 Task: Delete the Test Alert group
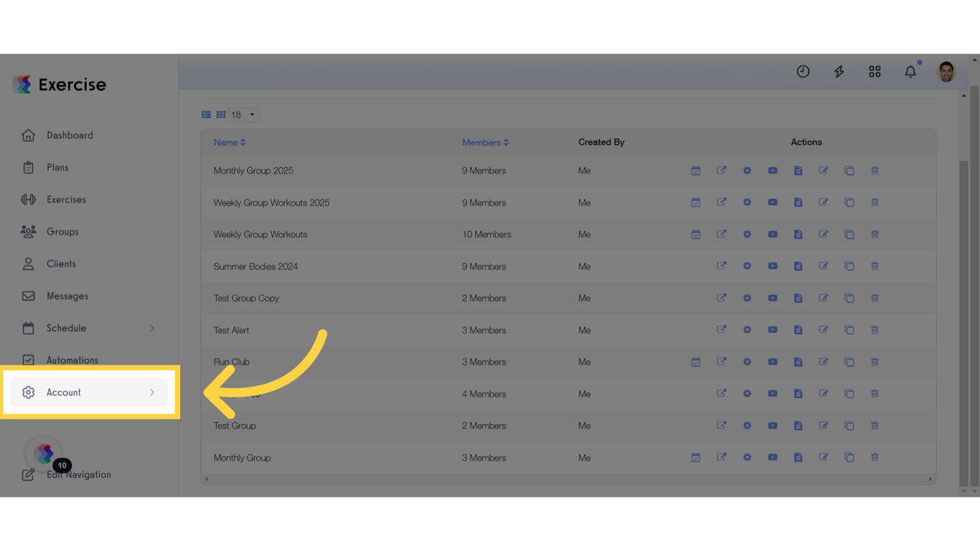pos(875,330)
